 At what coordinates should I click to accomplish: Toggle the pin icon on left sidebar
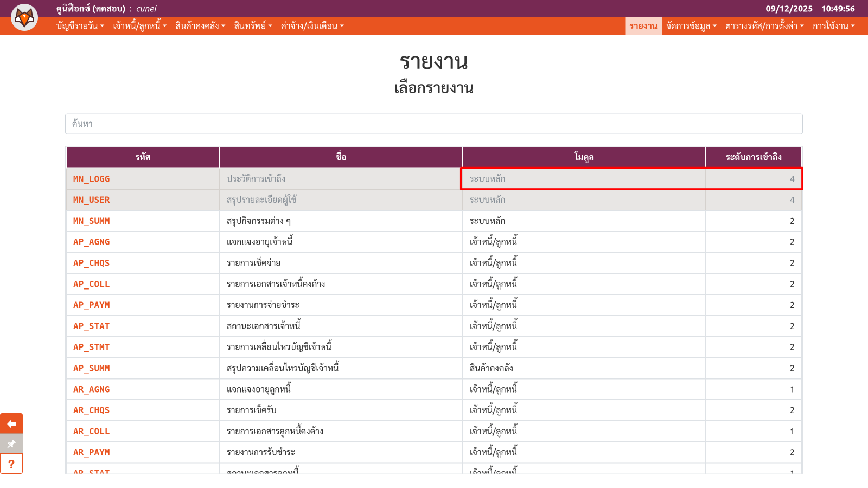(x=11, y=444)
